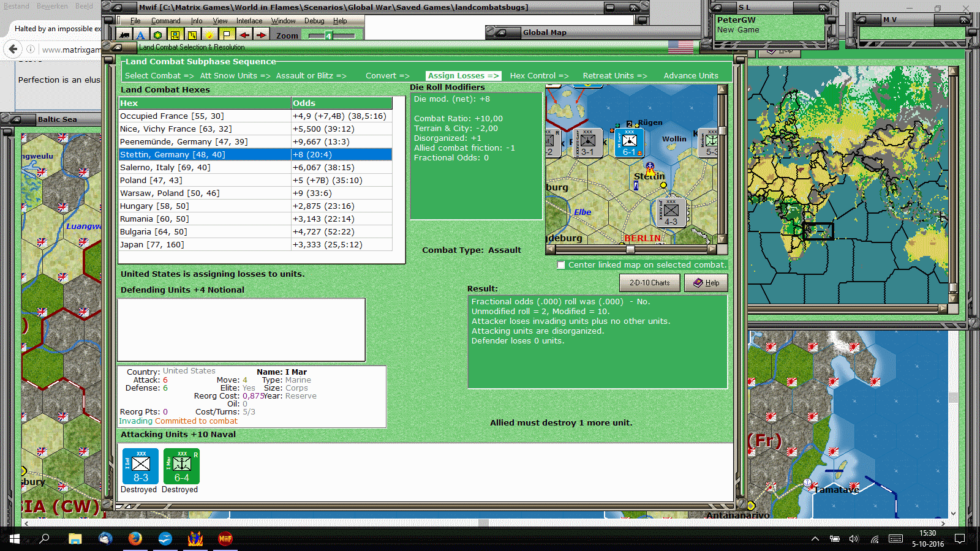Select the 'Advance Units' subphase step

pos(691,76)
